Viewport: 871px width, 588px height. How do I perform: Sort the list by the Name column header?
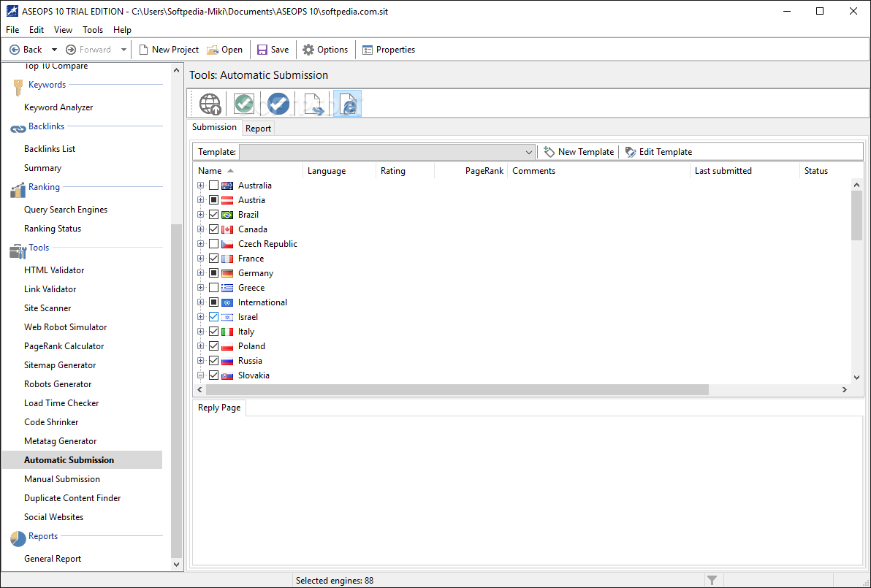point(247,171)
